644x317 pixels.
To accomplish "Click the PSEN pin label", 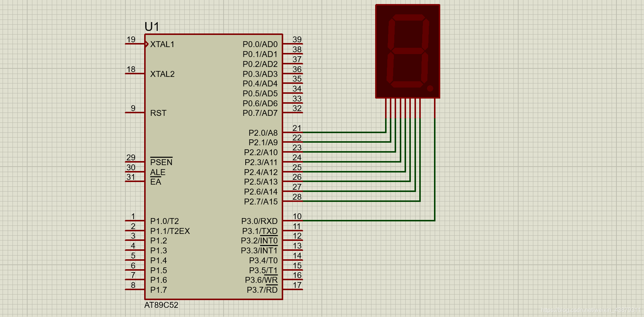I will pyautogui.click(x=161, y=162).
